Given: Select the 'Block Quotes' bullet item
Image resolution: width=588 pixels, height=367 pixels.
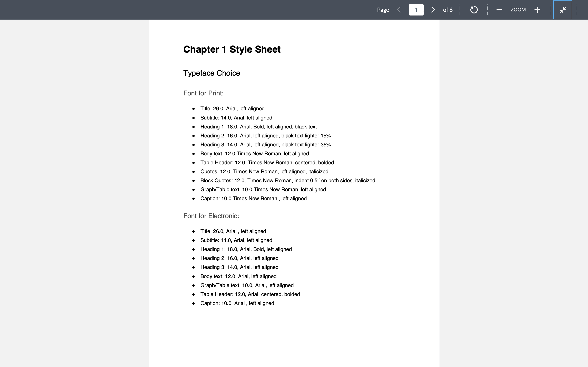Looking at the screenshot, I should [x=288, y=180].
